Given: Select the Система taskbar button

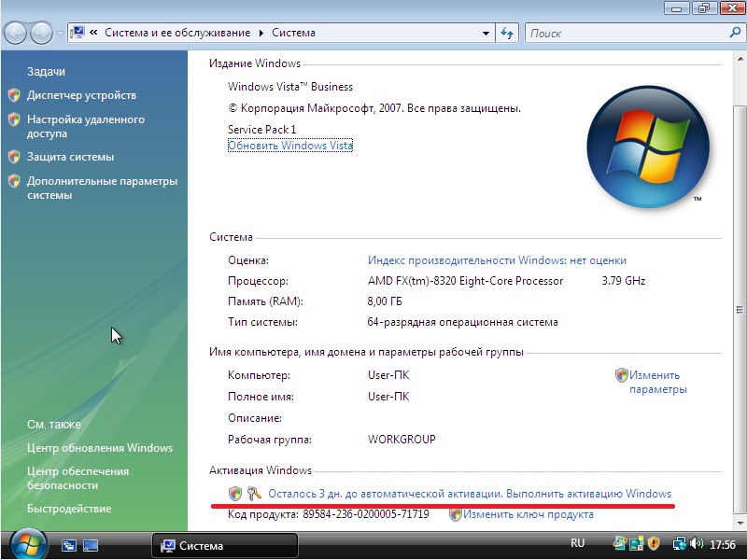Looking at the screenshot, I should pyautogui.click(x=225, y=545).
